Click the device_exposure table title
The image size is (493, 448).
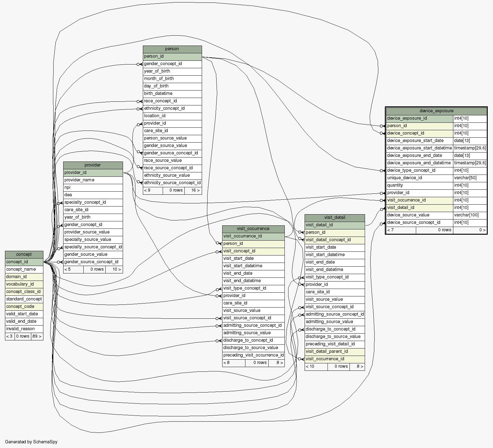tap(436, 111)
